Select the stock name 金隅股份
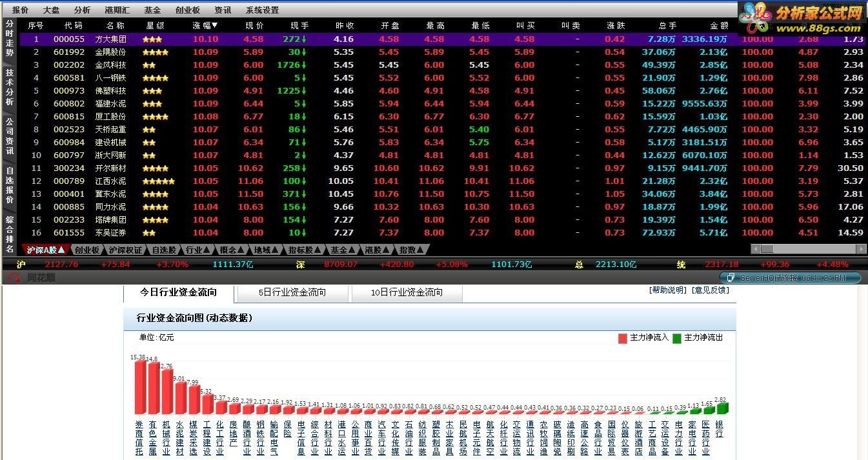Viewport: 868px width, 460px height. 110,52
